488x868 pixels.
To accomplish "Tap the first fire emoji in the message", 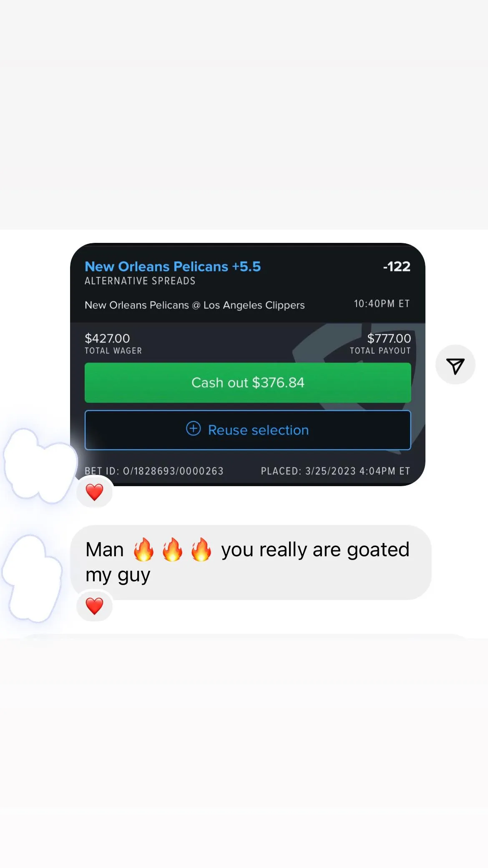I will click(x=143, y=549).
